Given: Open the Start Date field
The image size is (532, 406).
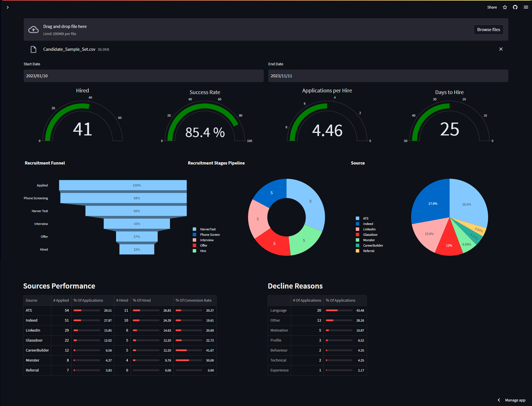Looking at the screenshot, I should [143, 76].
